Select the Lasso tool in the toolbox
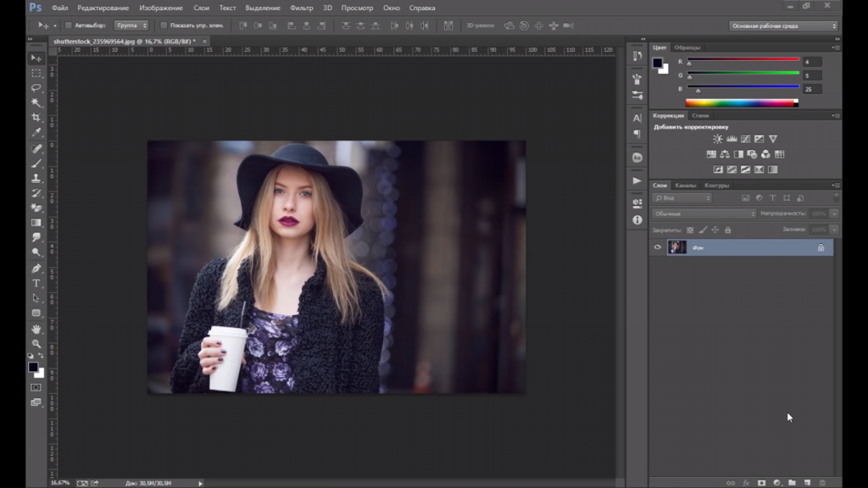 coord(36,87)
